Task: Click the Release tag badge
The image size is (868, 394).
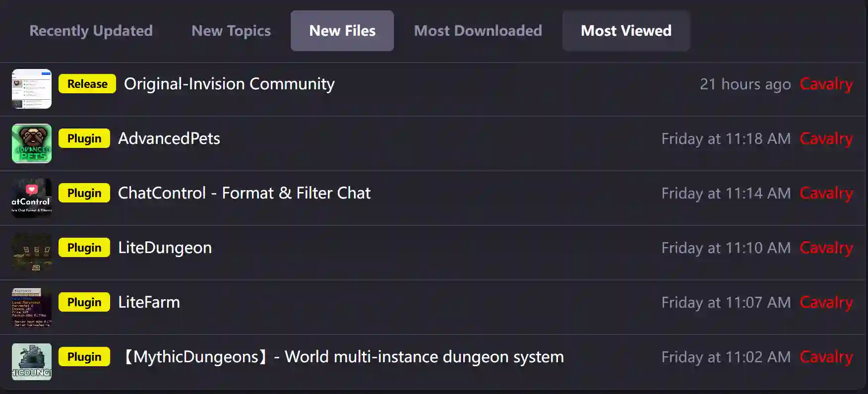Action: pos(87,84)
